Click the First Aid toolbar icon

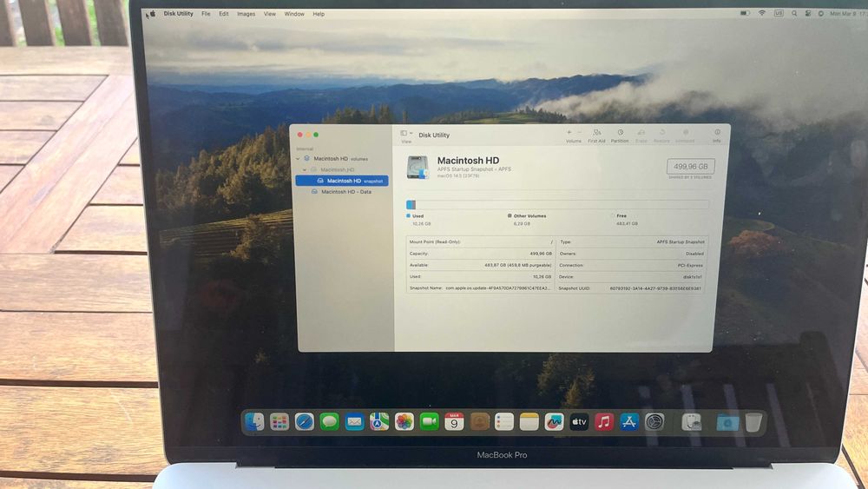[x=596, y=133]
